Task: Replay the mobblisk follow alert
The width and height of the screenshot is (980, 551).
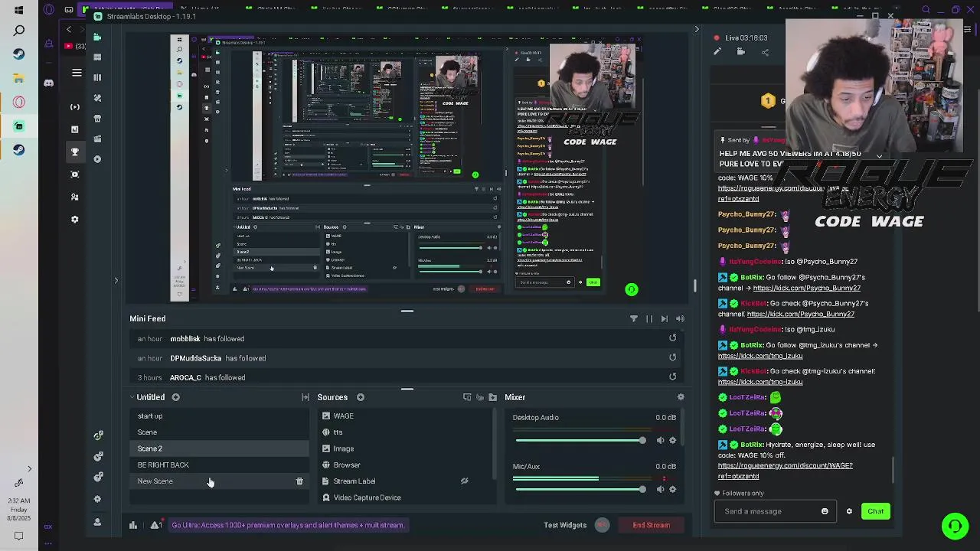Action: click(672, 337)
